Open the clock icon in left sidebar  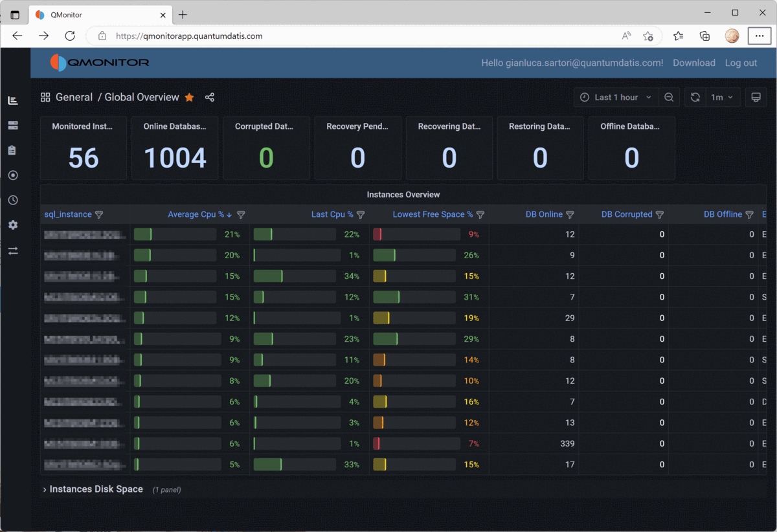click(x=13, y=201)
